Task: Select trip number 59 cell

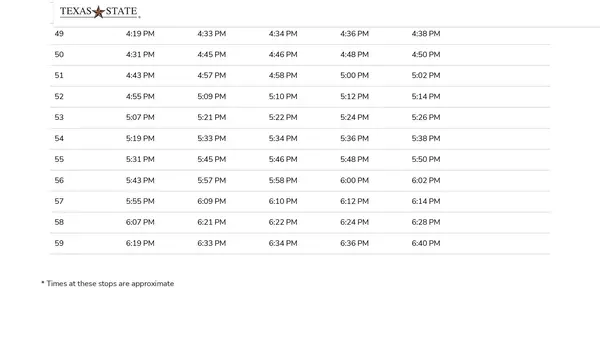Action: pyautogui.click(x=59, y=243)
